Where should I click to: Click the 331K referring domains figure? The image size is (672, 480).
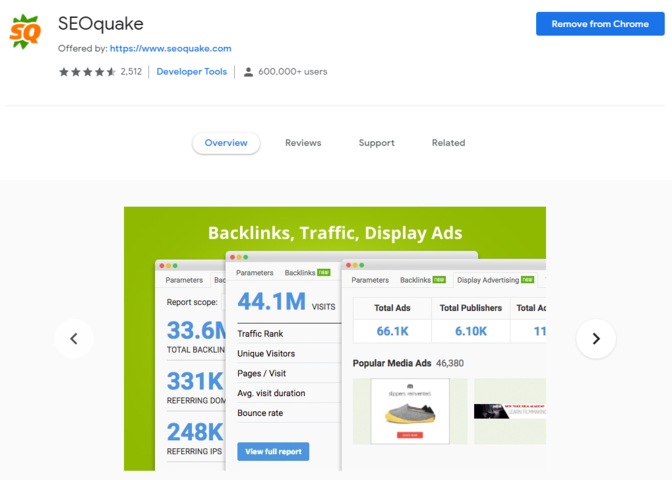(x=195, y=381)
